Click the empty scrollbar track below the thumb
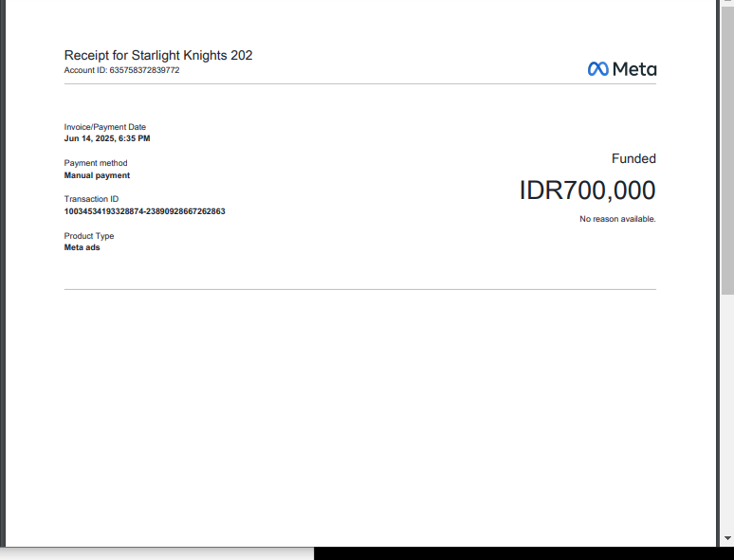This screenshot has height=560, width=734. click(x=726, y=417)
